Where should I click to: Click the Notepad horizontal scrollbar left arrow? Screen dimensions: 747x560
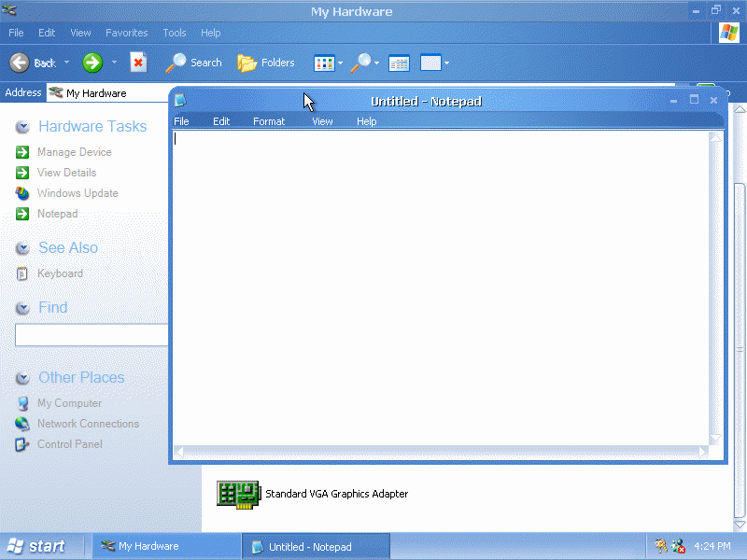pyautogui.click(x=179, y=452)
